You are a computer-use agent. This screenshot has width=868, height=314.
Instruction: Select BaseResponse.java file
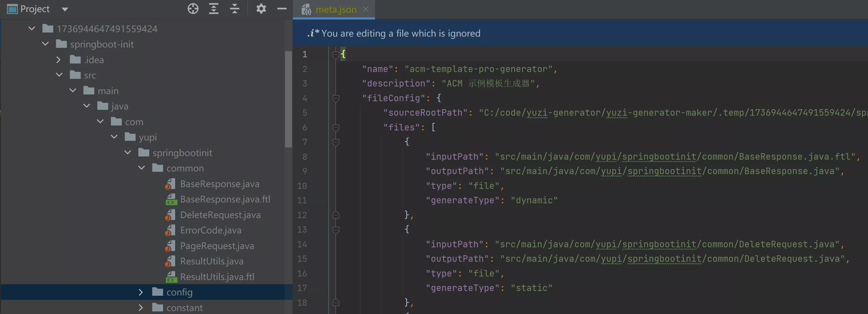point(220,184)
